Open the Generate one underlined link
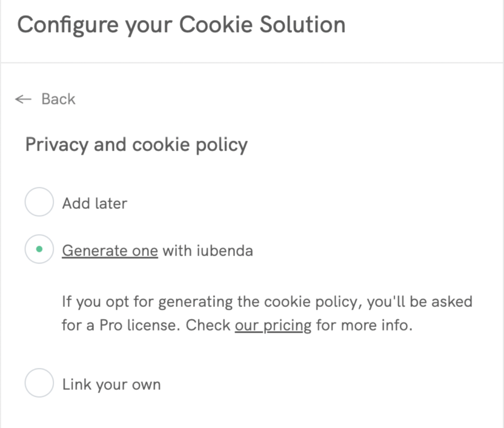The image size is (504, 428). click(x=110, y=251)
